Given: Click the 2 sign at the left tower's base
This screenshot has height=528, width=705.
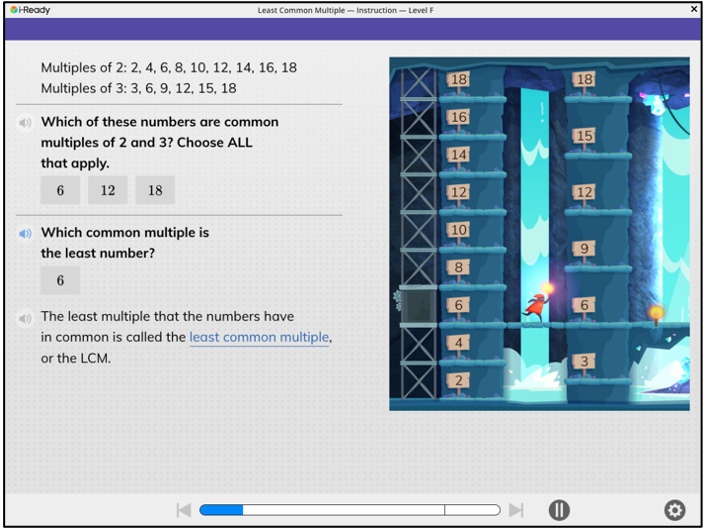Looking at the screenshot, I should [458, 380].
